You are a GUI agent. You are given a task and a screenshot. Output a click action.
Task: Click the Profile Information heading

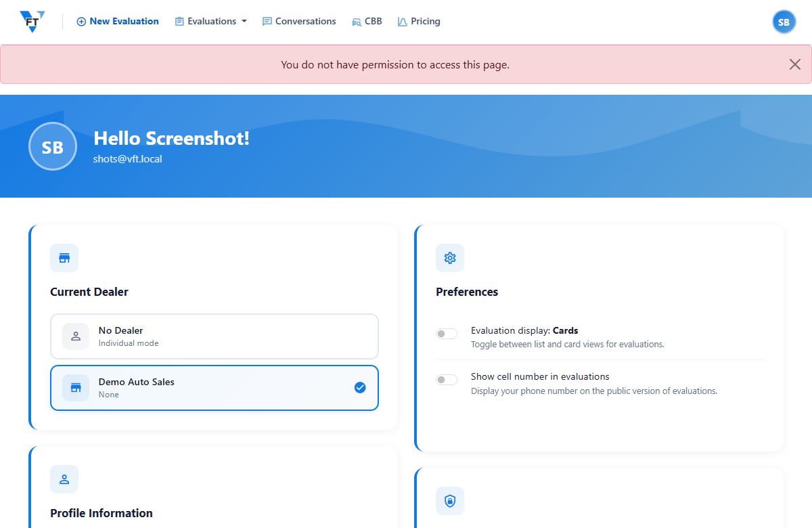101,513
